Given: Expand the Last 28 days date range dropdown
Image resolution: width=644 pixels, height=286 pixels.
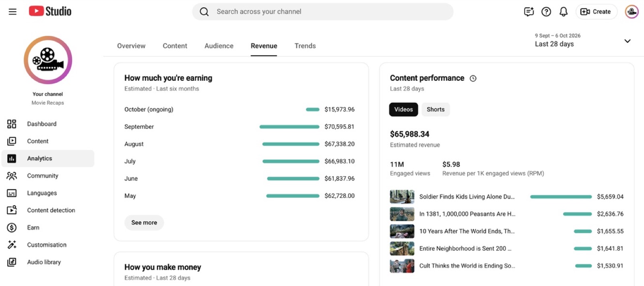Looking at the screenshot, I should 627,41.
